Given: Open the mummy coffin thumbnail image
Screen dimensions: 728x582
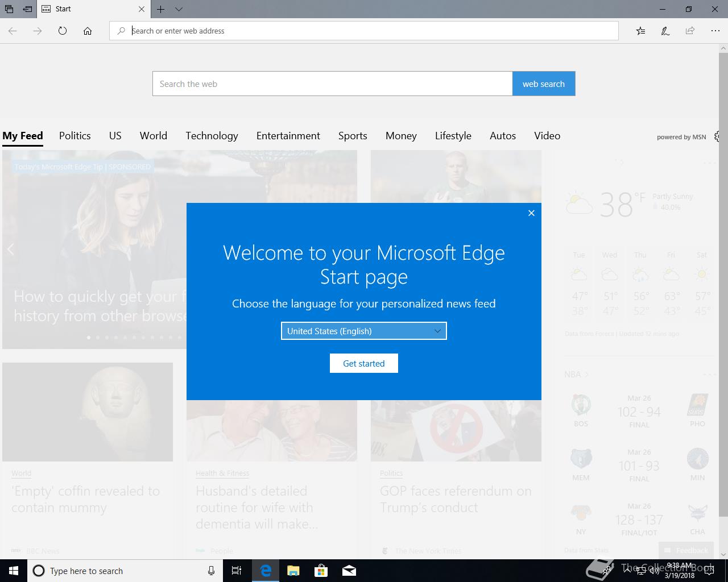Looking at the screenshot, I should coord(88,412).
